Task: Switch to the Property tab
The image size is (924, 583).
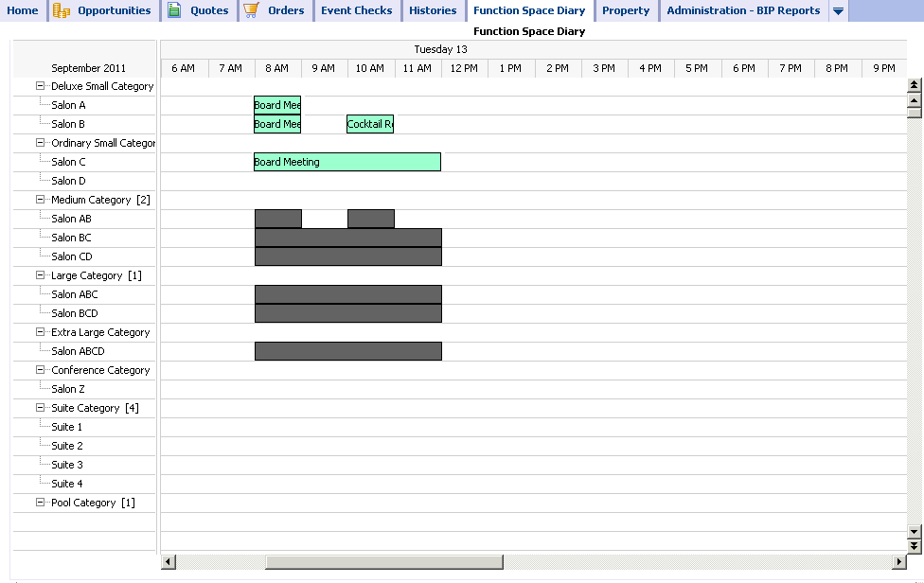Action: [626, 10]
